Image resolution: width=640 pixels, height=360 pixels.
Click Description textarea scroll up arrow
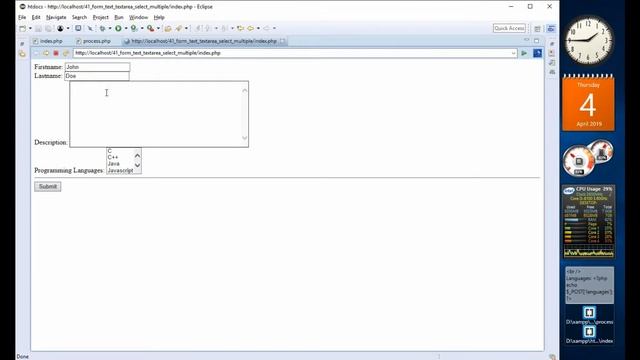coord(244,90)
